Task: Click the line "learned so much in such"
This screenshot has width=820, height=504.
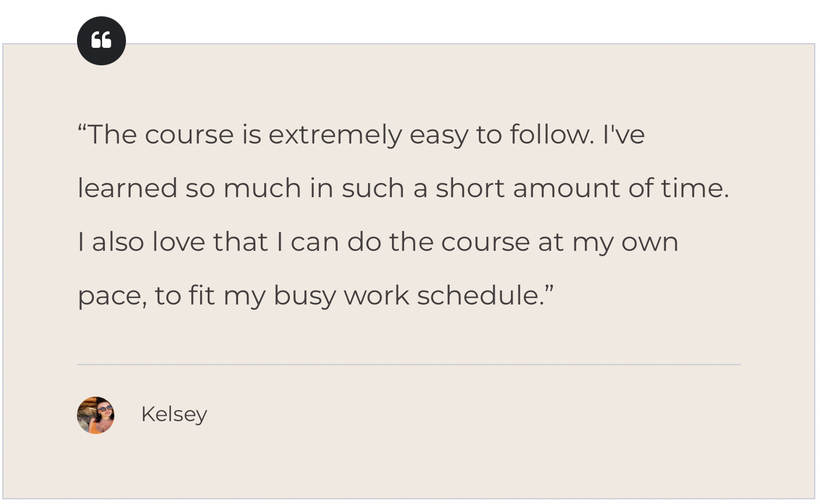Action: [404, 188]
